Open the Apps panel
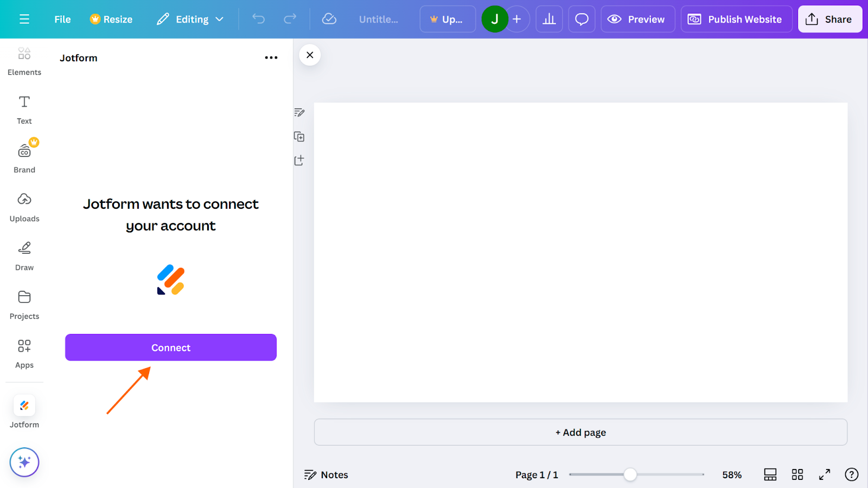This screenshot has height=488, width=868. pyautogui.click(x=24, y=352)
